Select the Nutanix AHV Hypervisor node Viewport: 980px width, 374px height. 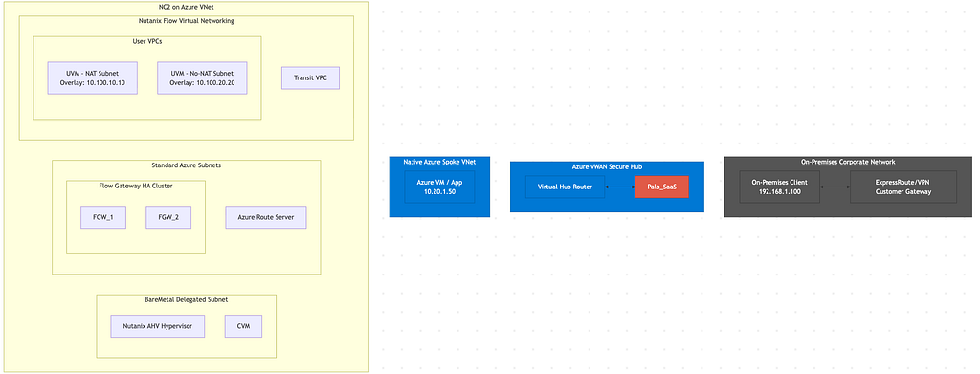(x=158, y=326)
